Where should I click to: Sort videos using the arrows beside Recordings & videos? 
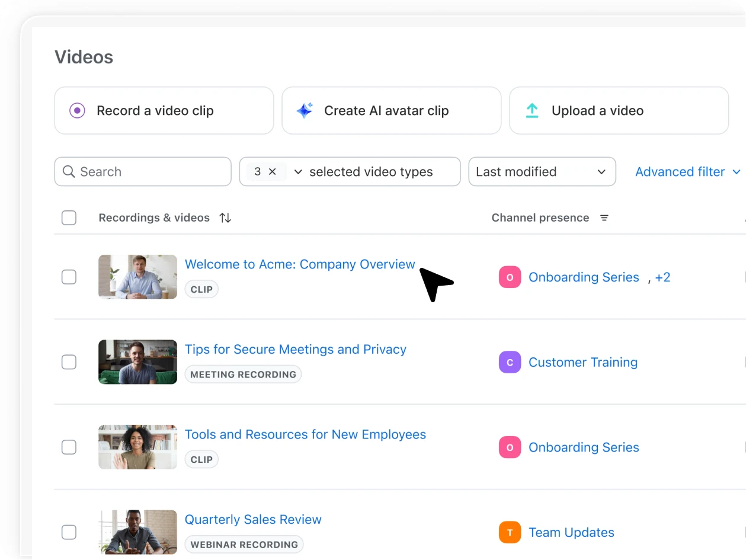pyautogui.click(x=225, y=217)
